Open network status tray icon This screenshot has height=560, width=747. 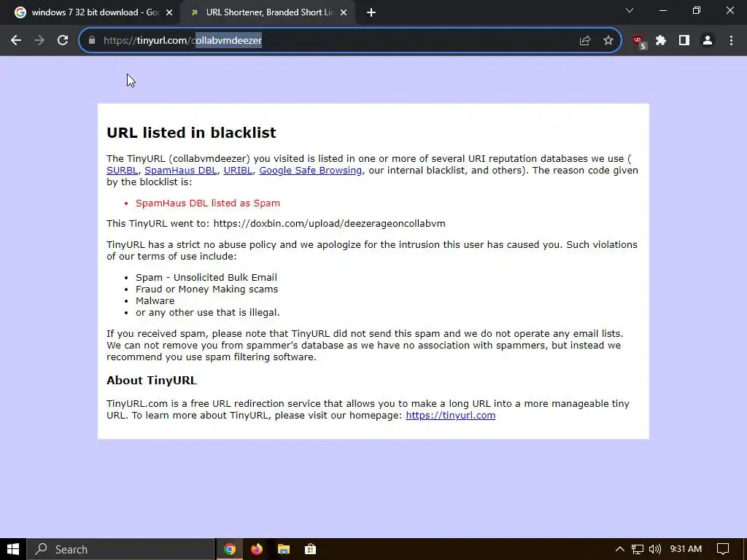(638, 549)
